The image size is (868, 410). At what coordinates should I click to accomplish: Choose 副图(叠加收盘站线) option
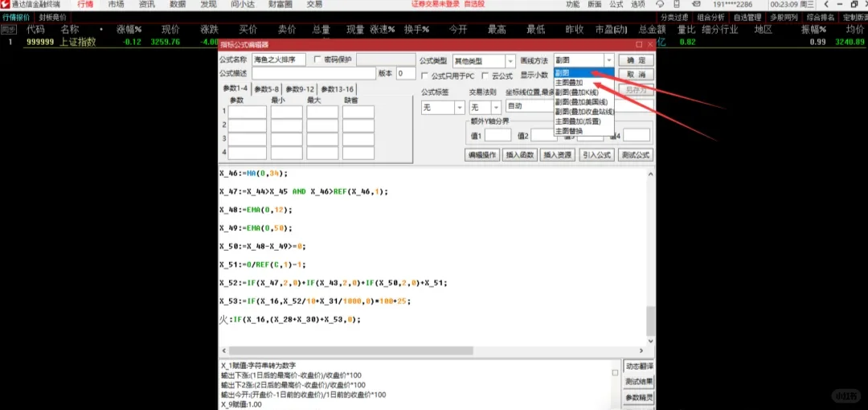pos(583,112)
